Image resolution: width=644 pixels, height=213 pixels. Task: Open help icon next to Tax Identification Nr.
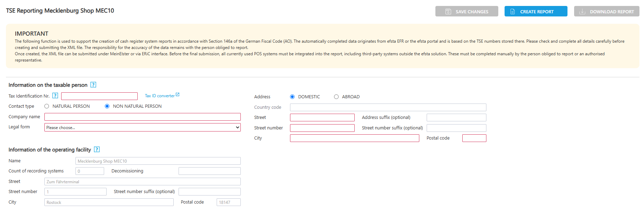click(55, 95)
